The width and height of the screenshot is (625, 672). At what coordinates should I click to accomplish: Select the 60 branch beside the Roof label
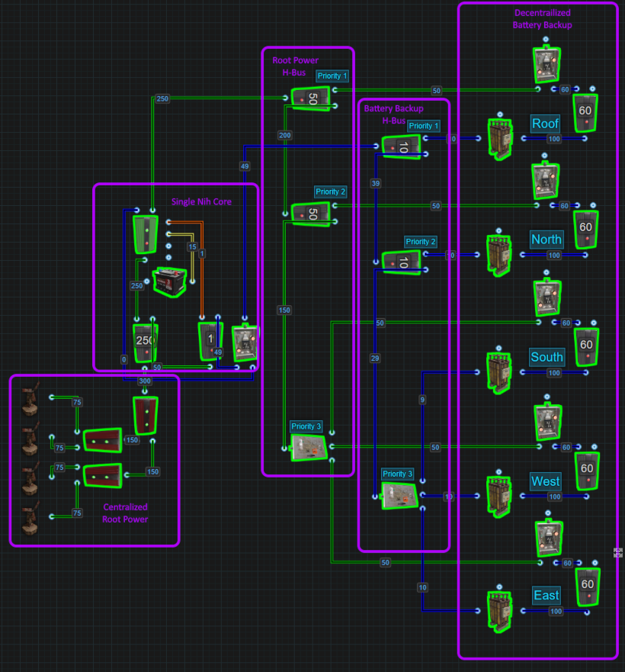click(585, 113)
